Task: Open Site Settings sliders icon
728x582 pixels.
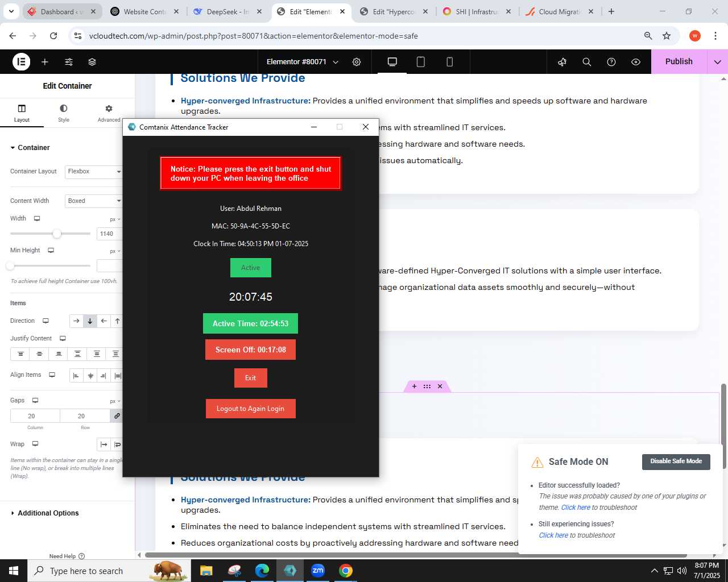Action: tap(69, 62)
